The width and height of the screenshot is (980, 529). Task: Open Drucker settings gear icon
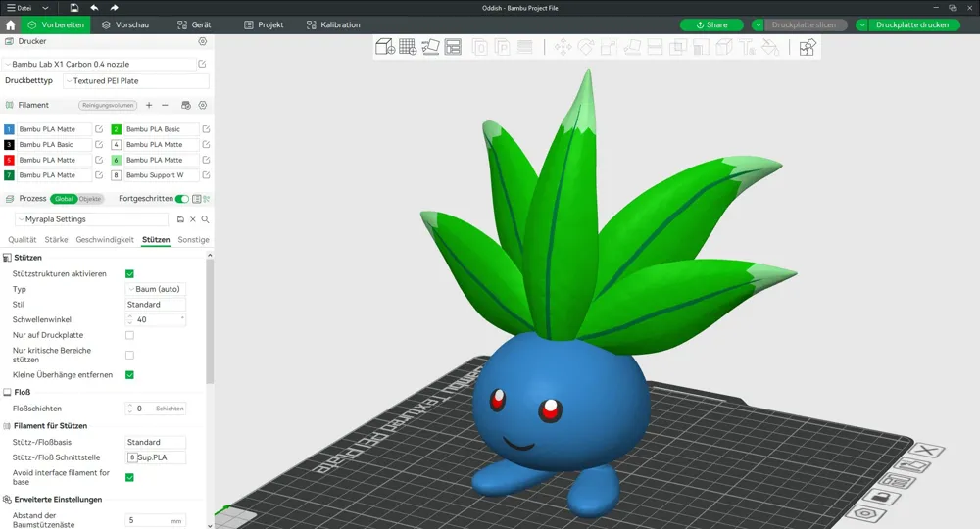point(203,41)
